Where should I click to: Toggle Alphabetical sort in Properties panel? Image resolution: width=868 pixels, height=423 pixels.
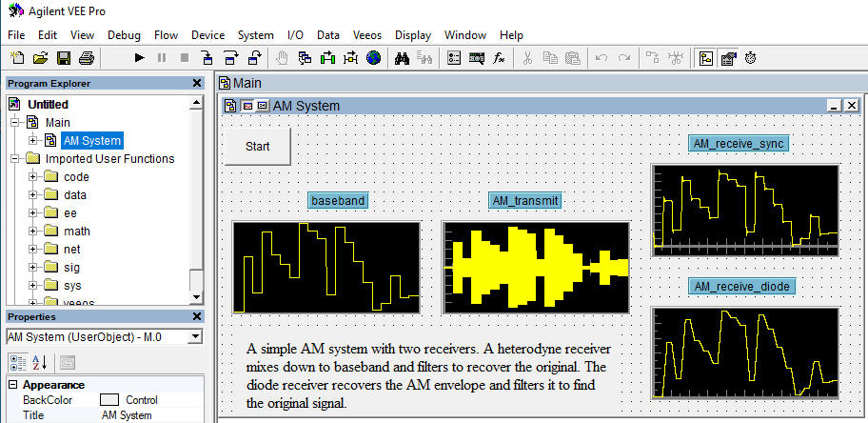coord(41,361)
